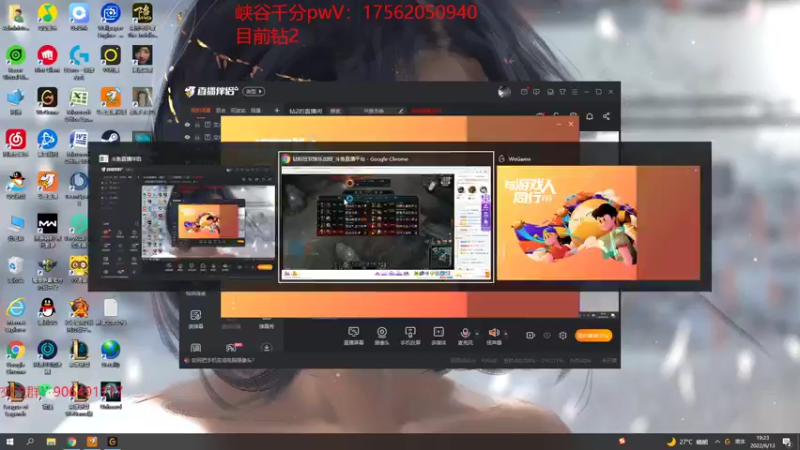Switch to the third scene tab
This screenshot has height=450, width=800.
click(238, 110)
